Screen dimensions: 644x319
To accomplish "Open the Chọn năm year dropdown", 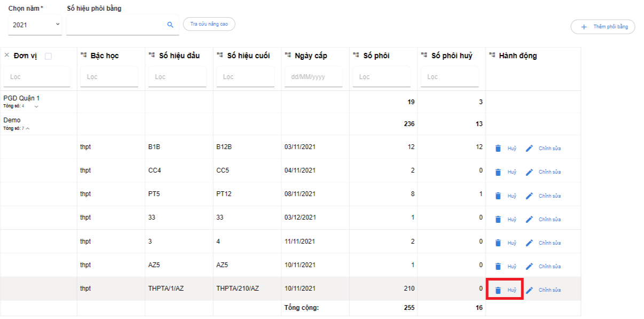I will click(35, 25).
